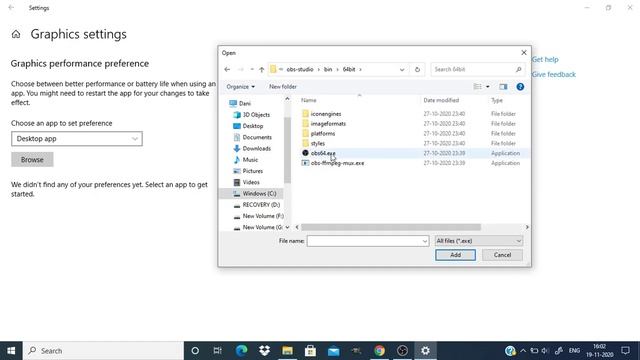Open the blue help icon in Open dialog
The height and width of the screenshot is (360, 640).
pos(520,87)
